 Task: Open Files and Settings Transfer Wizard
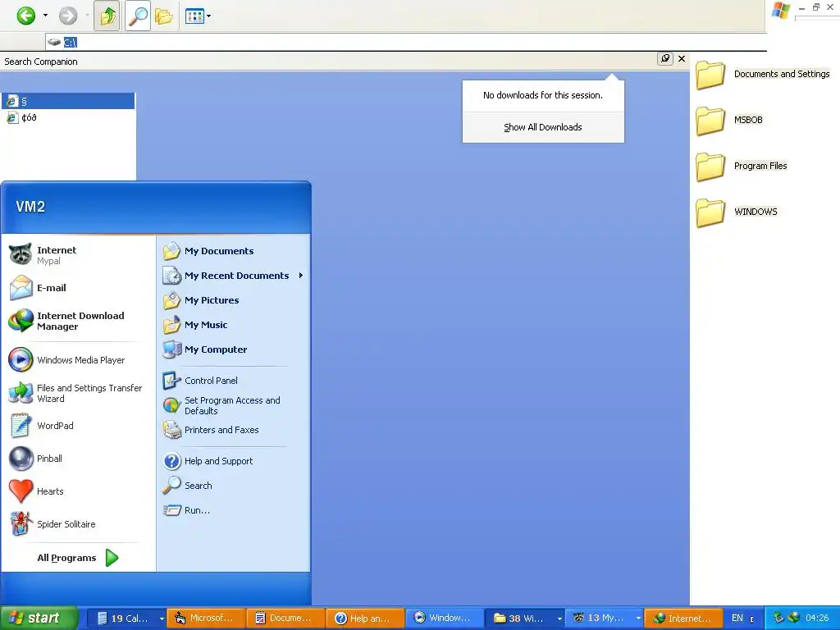click(78, 393)
